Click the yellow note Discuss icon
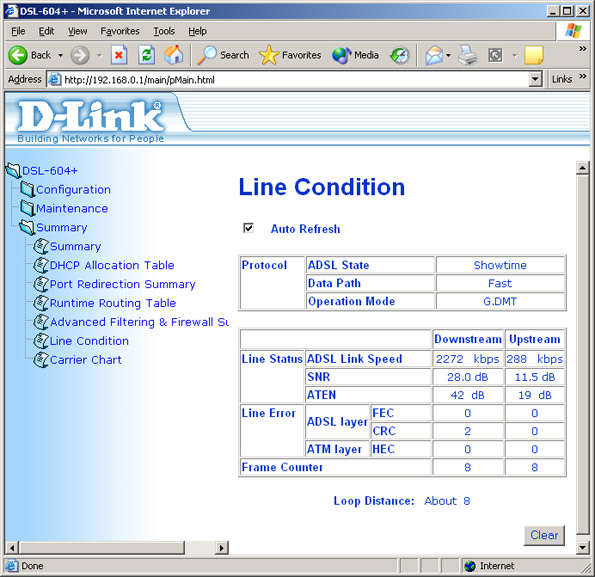Screen dimensions: 595x577 pos(534,55)
